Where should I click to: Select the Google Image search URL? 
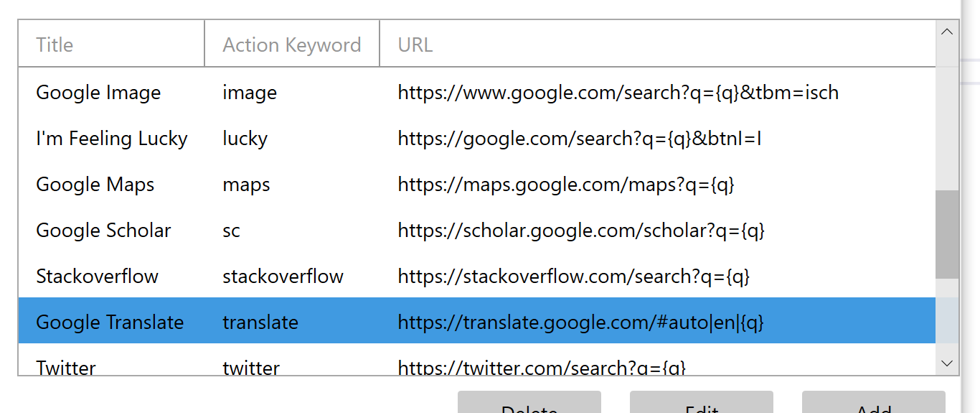coord(618,93)
